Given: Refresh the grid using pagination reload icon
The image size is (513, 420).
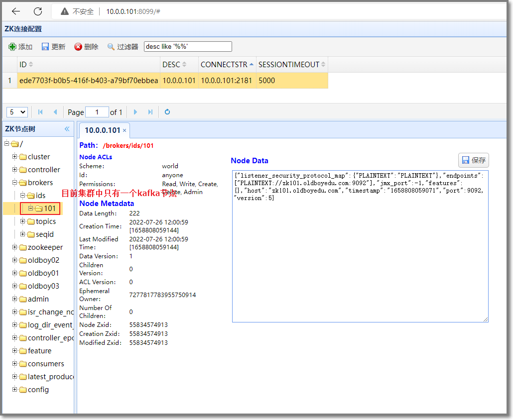Looking at the screenshot, I should click(167, 112).
